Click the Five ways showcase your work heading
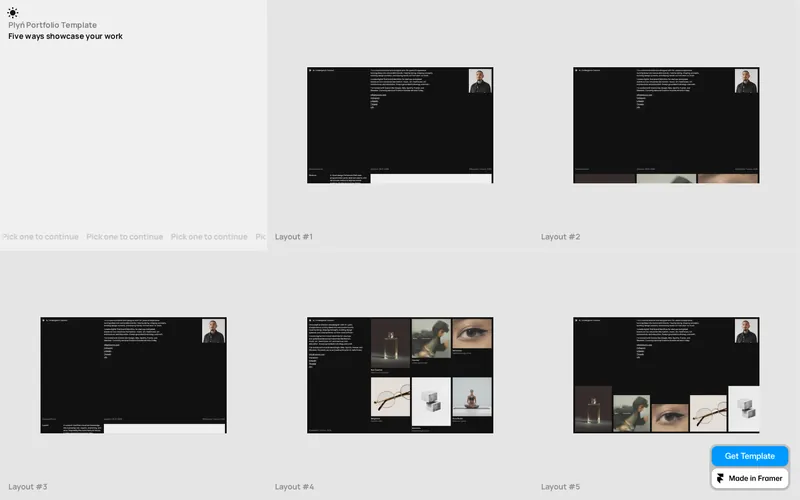The height and width of the screenshot is (500, 800). (x=65, y=36)
